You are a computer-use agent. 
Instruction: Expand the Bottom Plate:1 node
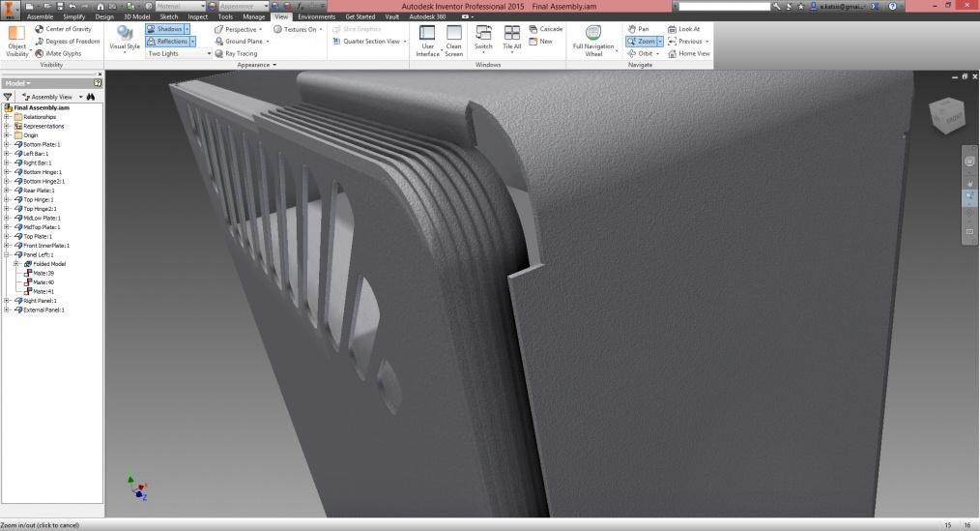coord(6,144)
